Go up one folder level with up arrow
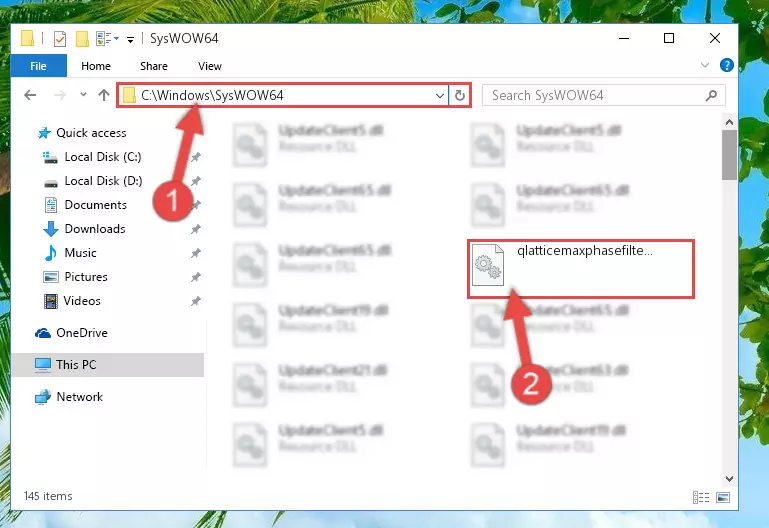The image size is (769, 528). coord(103,95)
